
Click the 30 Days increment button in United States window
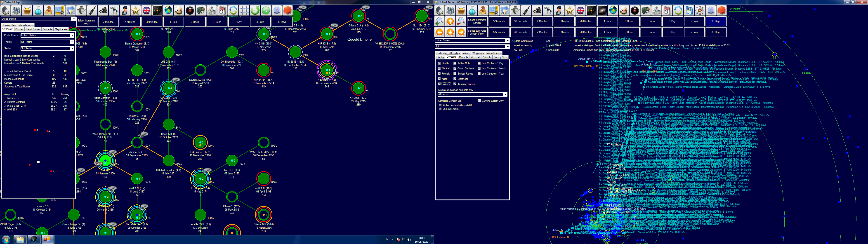pos(716,21)
